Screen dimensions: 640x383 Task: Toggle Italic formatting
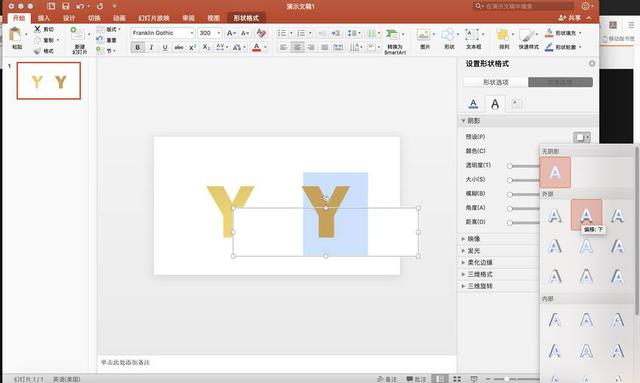[x=151, y=47]
